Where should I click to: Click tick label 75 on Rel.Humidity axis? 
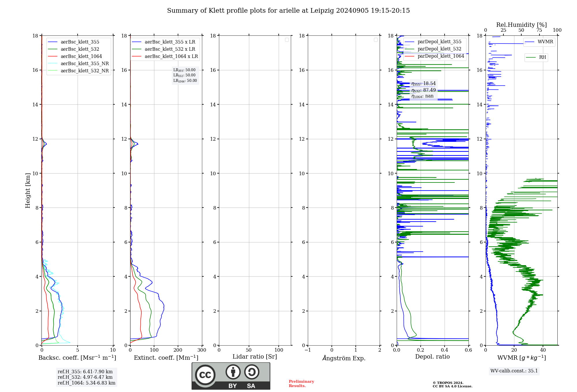[x=539, y=30]
